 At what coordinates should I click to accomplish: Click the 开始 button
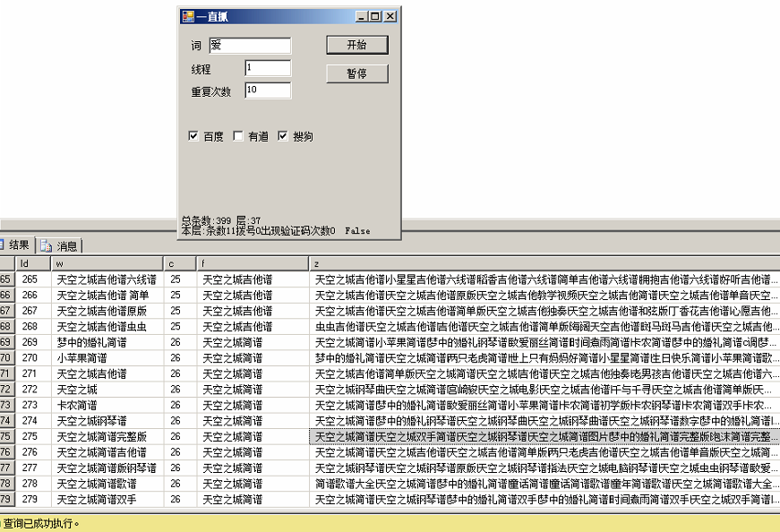tap(357, 45)
